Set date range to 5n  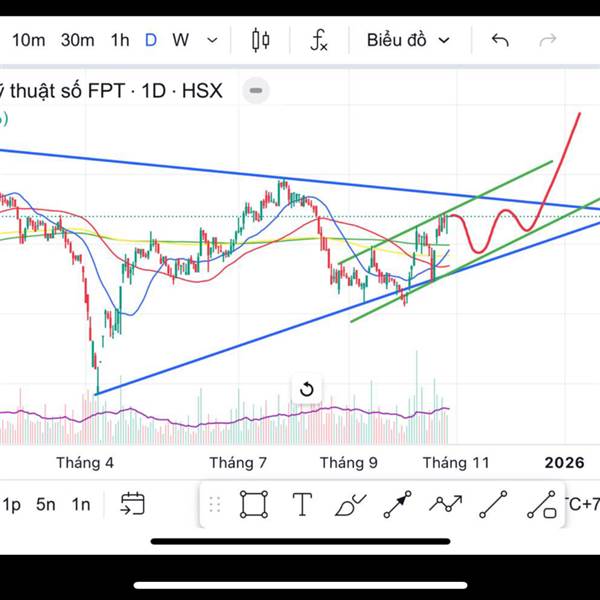click(x=46, y=504)
